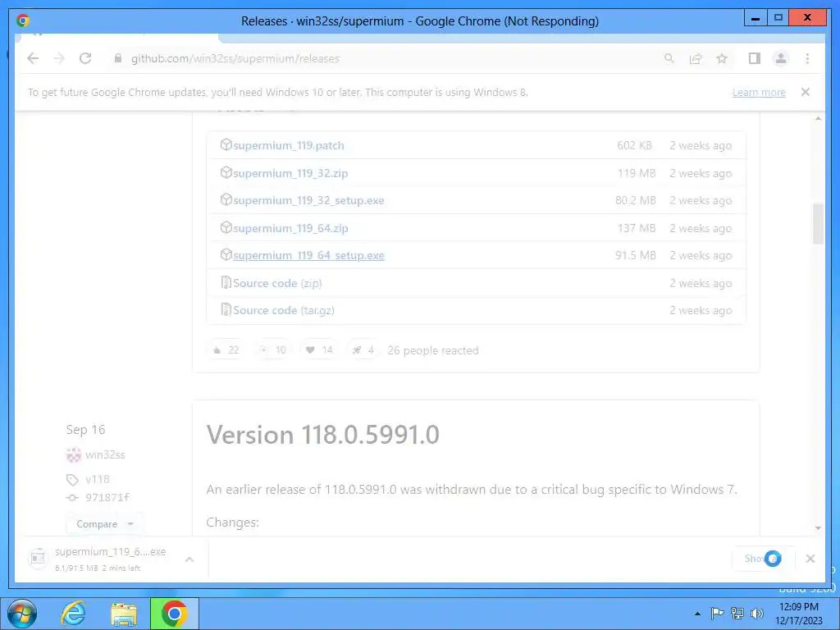Open the Windows Start button
Viewport: 840px width, 630px height.
point(22,614)
